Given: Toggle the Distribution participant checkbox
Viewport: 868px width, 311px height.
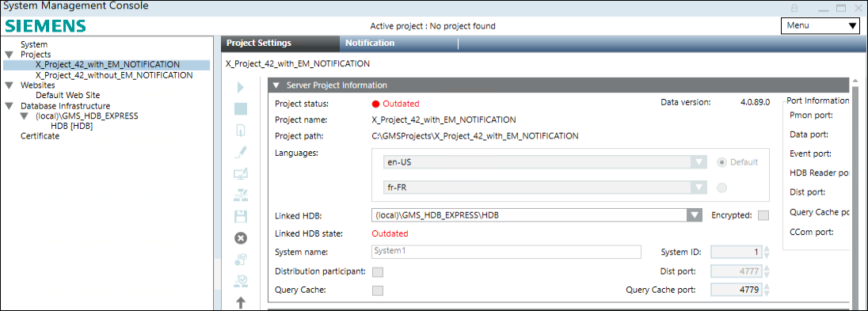Looking at the screenshot, I should point(378,271).
